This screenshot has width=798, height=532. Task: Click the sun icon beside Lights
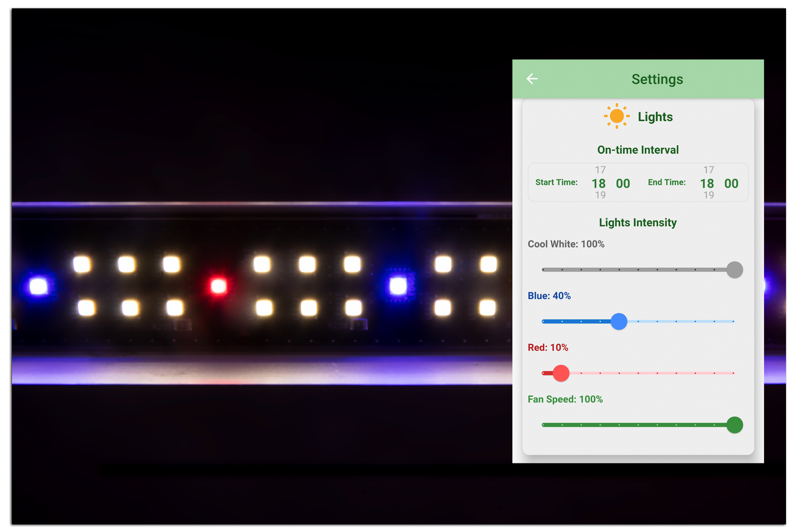pos(616,116)
